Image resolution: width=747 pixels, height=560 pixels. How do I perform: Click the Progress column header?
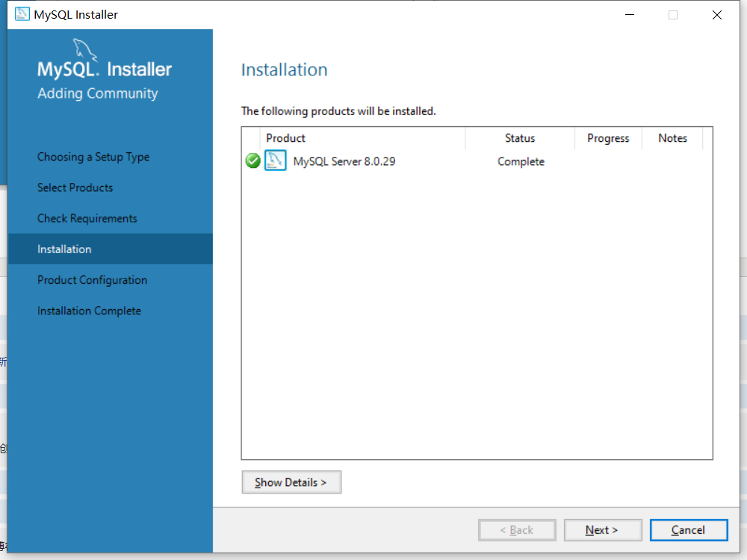click(608, 138)
